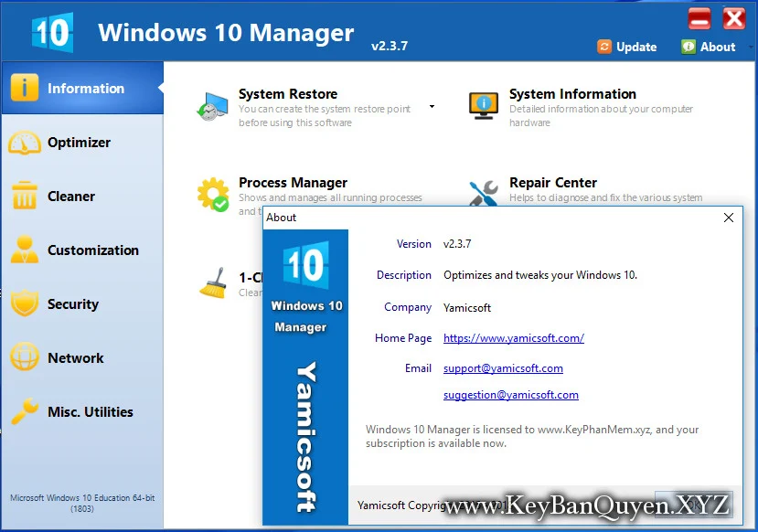This screenshot has height=532, width=758.
Task: Open System Information feature title
Action: pos(572,94)
